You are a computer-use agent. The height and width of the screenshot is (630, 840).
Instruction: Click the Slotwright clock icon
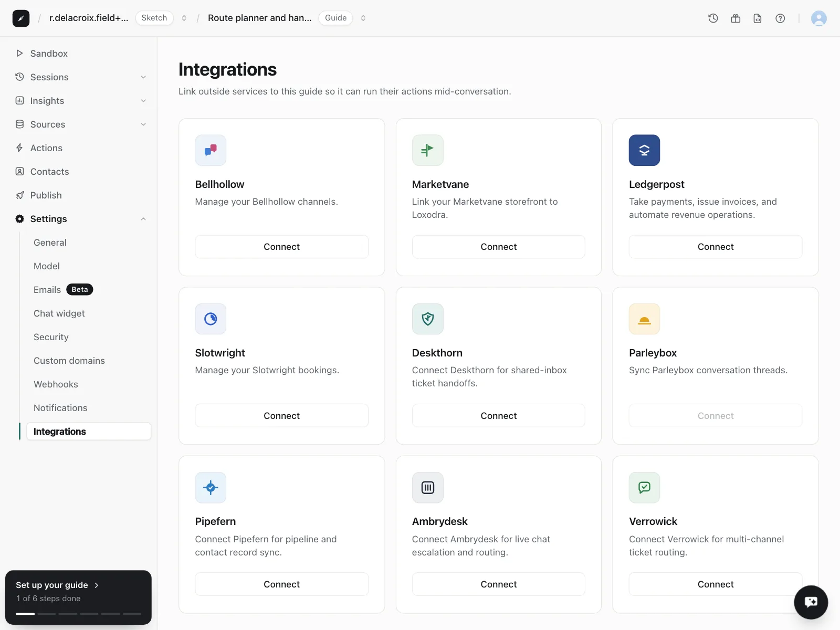(211, 319)
